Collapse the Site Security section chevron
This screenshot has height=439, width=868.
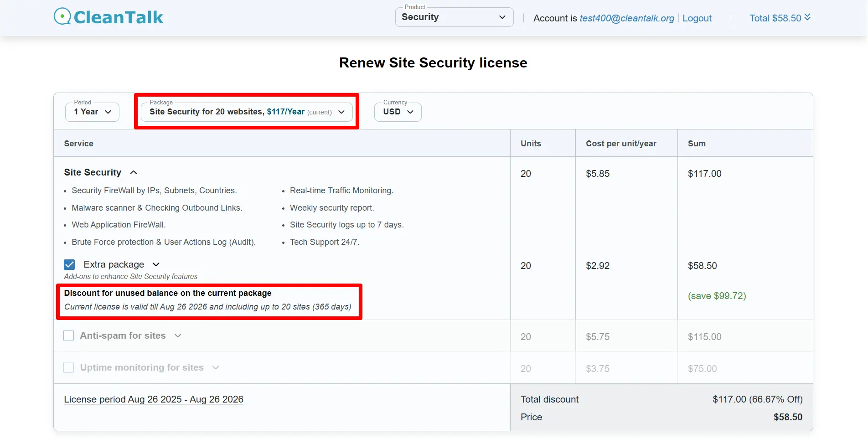(x=134, y=172)
